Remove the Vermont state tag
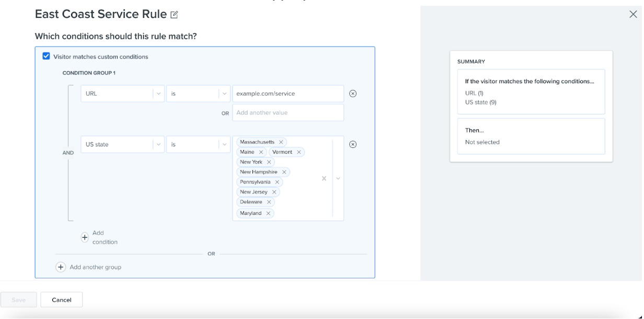The height and width of the screenshot is (319, 644). 300,152
